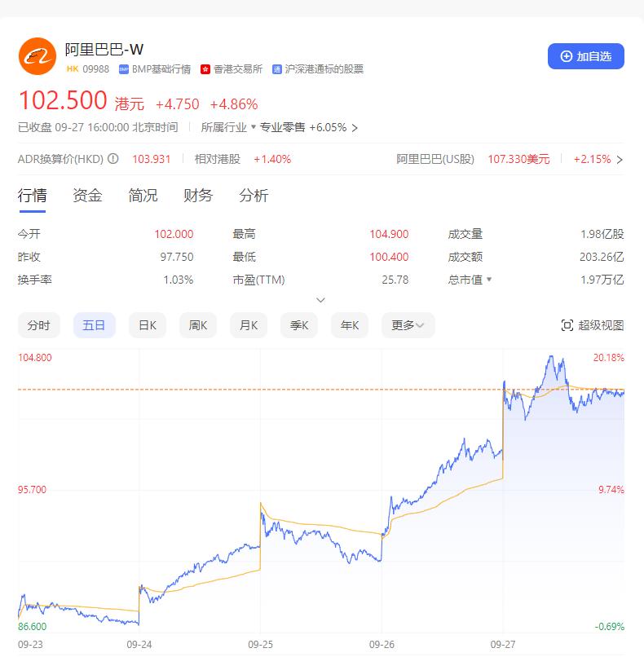644x657 pixels.
Task: Open 阿里巴巴(US股) quote arrow
Action: click(x=620, y=160)
